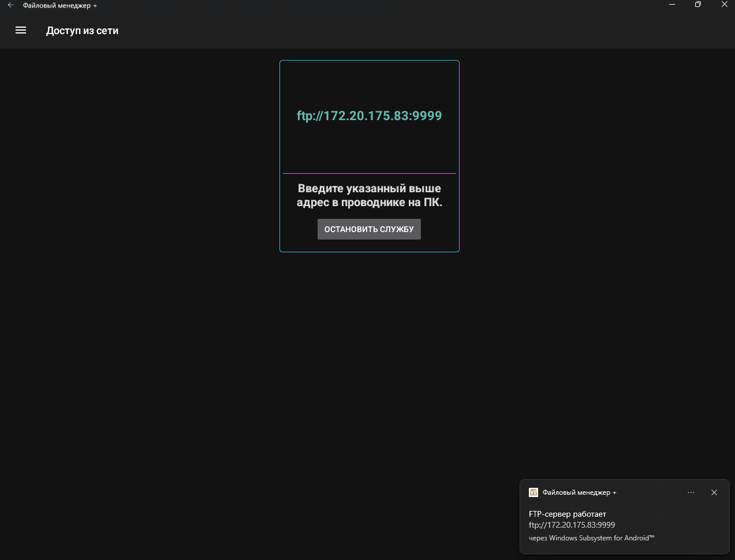This screenshot has width=735, height=560.
Task: Open notification options three-dot menu
Action: 691,492
